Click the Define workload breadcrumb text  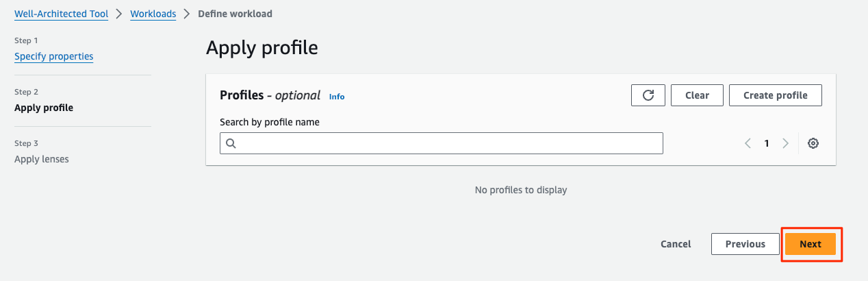(x=235, y=14)
